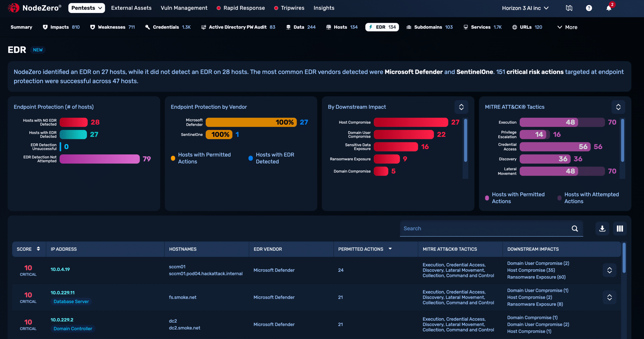Sort table by Score column arrows

tap(38, 249)
